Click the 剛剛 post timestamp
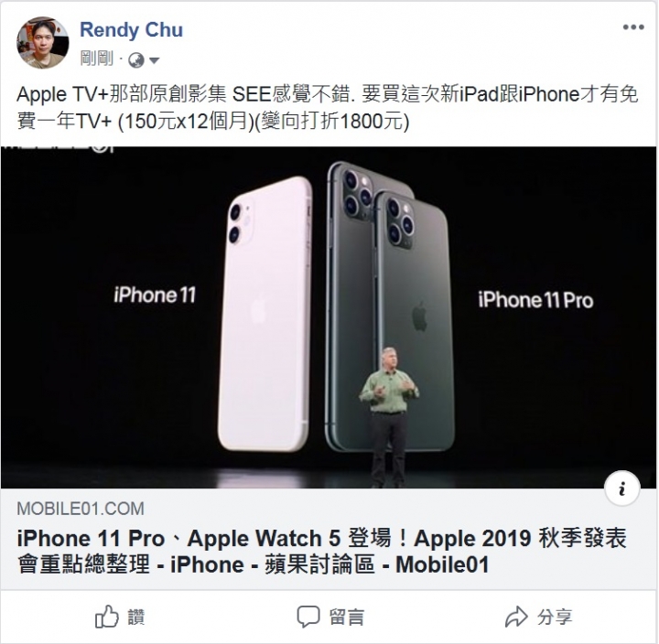The width and height of the screenshot is (659, 644). click(x=97, y=59)
